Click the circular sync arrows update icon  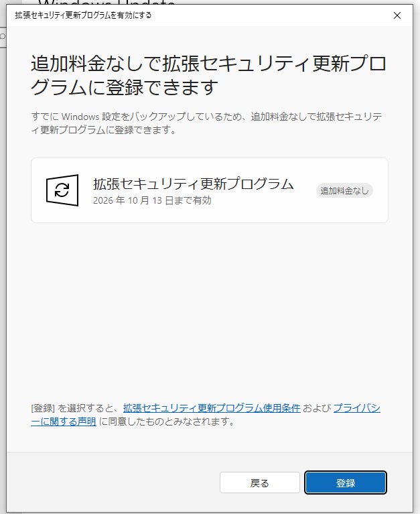click(62, 190)
